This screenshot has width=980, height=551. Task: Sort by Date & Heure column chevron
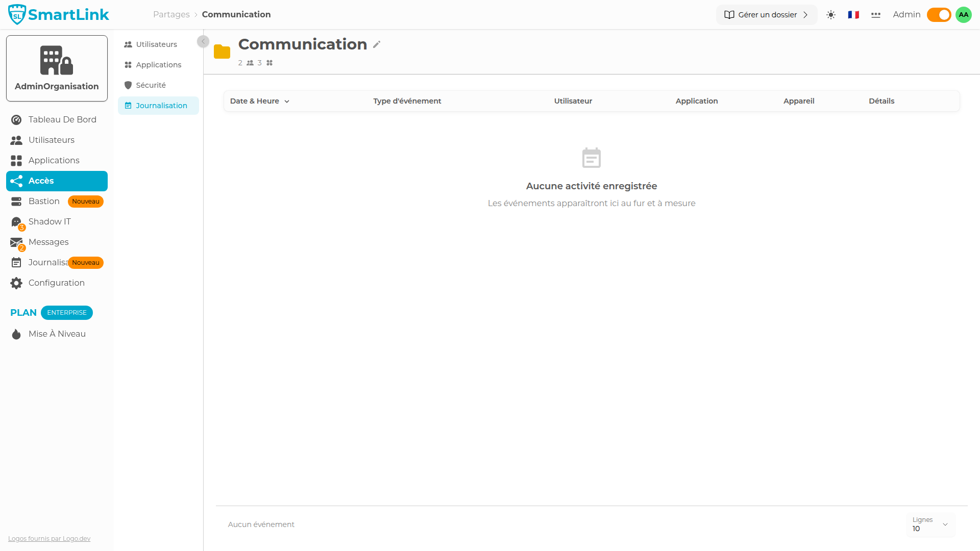click(x=286, y=101)
